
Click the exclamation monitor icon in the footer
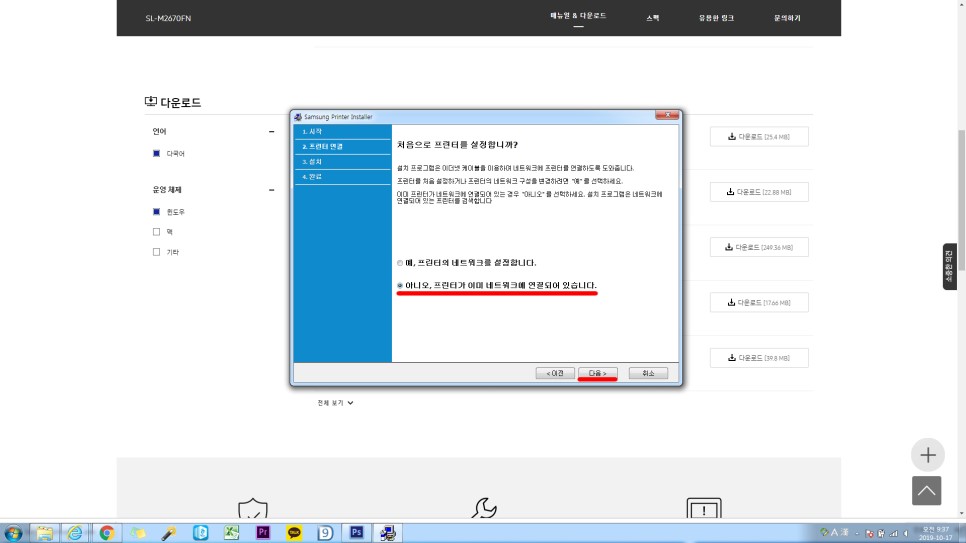point(704,508)
